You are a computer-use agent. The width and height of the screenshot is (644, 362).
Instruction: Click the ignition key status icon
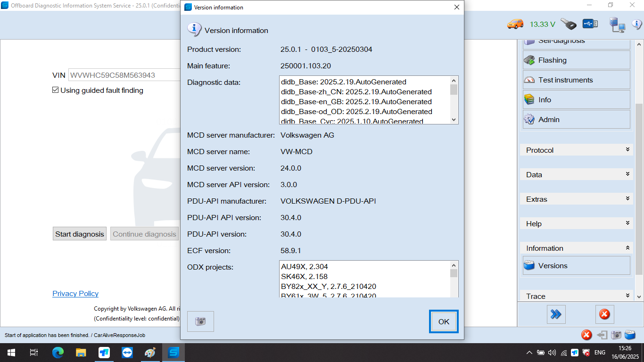[568, 24]
